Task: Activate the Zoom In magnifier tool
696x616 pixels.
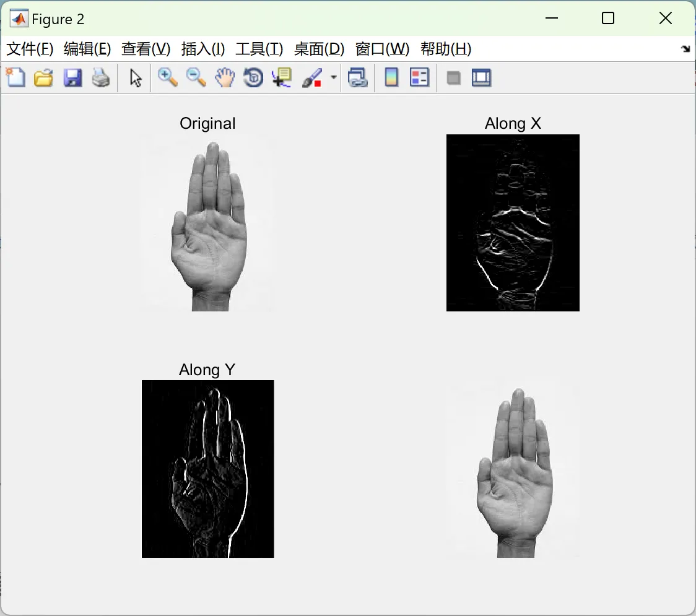Action: (x=167, y=77)
